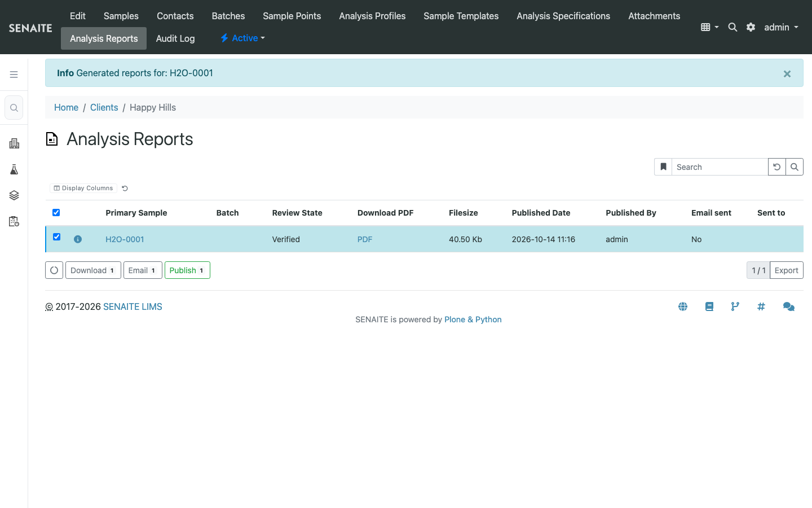
Task: Reset columns using icon beside Display Columns
Action: point(125,189)
